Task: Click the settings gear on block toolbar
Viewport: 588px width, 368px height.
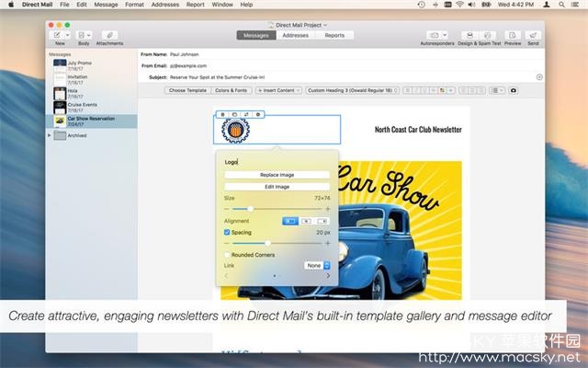Action: [258, 114]
